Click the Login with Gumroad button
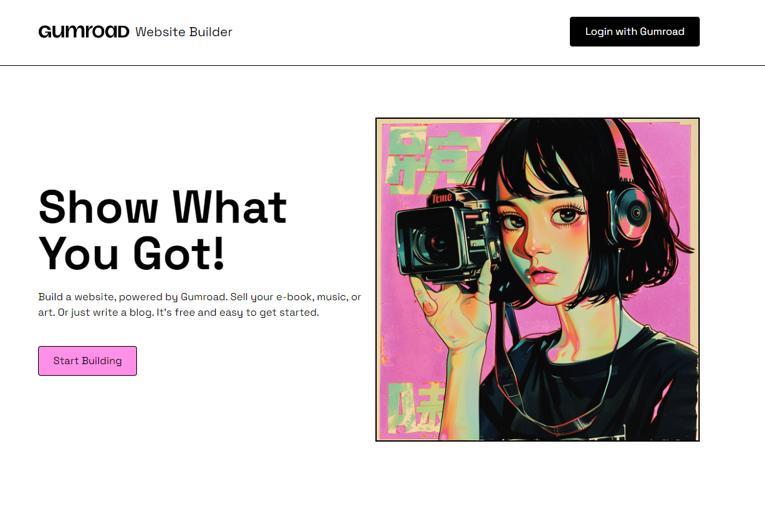The image size is (765, 532). 634,32
